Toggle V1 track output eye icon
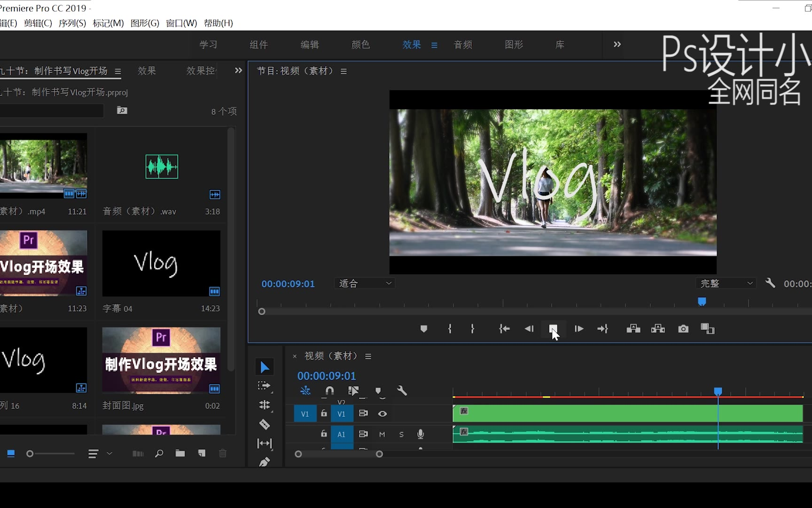This screenshot has width=812, height=508. 383,414
